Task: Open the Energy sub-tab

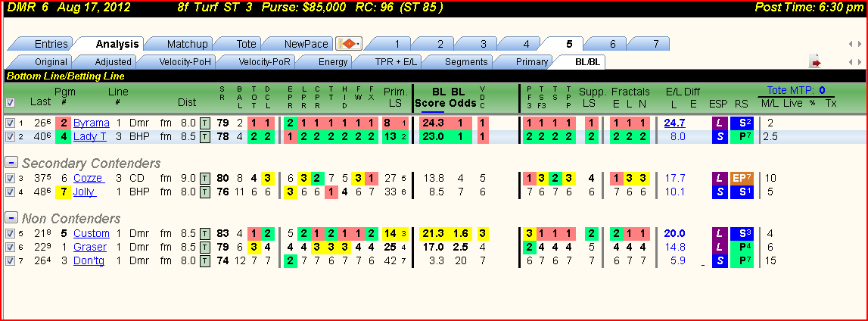Action: coord(333,62)
